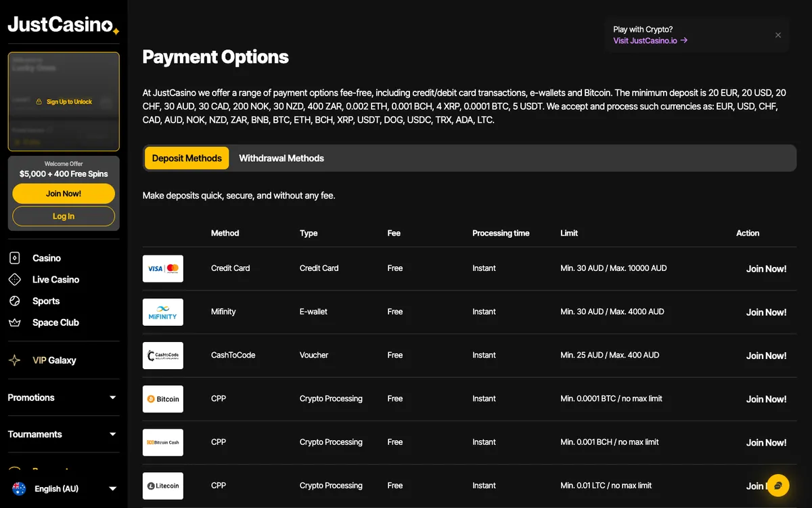Click the Australian flag language icon
The width and height of the screenshot is (812, 508).
click(20, 488)
